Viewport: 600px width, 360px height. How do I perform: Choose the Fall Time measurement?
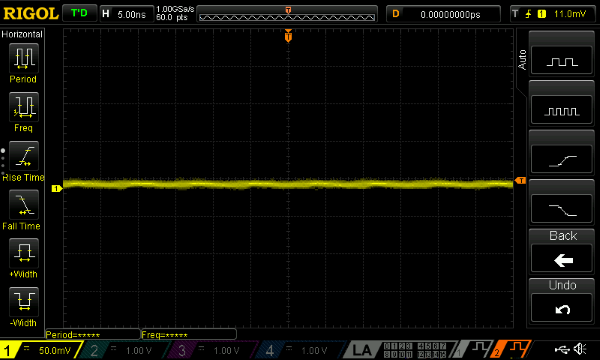(x=24, y=205)
